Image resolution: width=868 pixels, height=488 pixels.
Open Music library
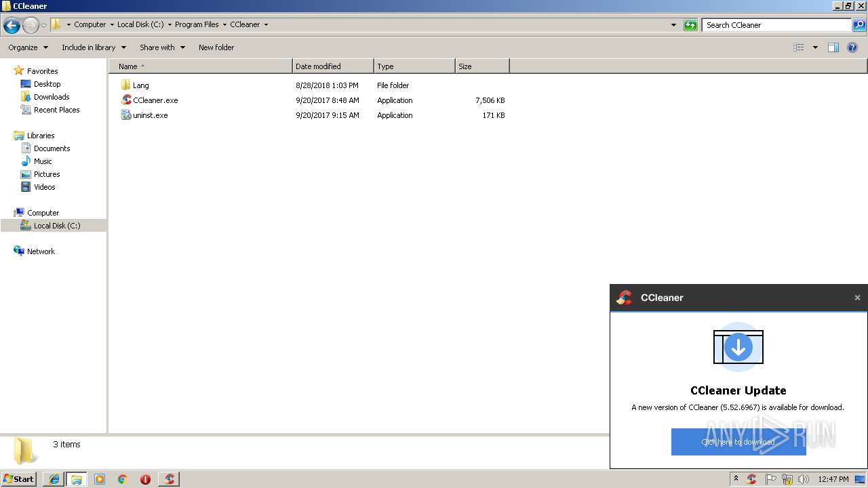(x=43, y=161)
